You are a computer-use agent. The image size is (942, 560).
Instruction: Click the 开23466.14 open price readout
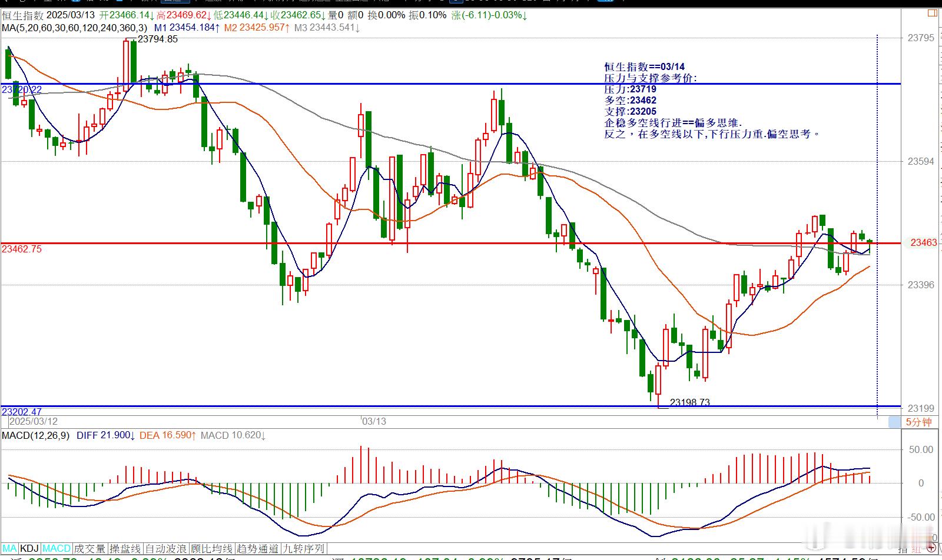[x=127, y=15]
